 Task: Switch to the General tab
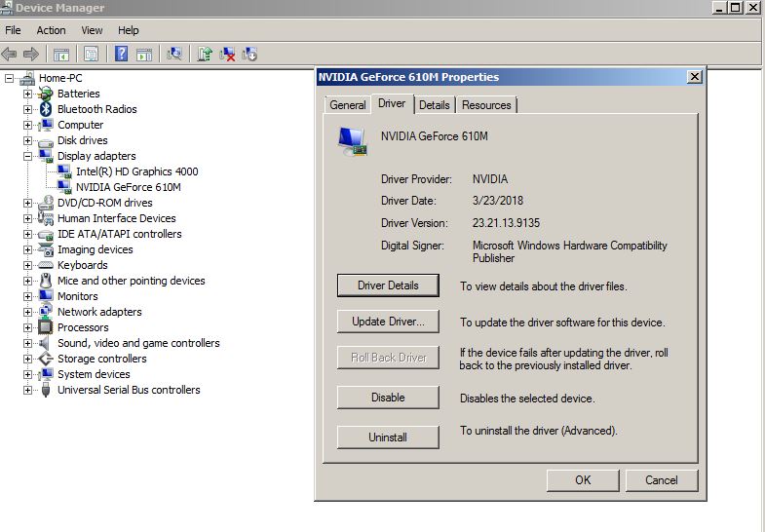coord(347,105)
